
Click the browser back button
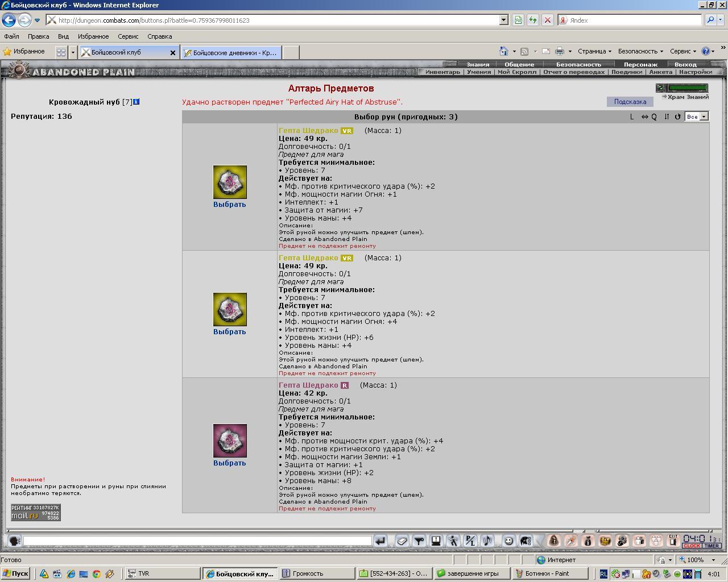[9, 20]
